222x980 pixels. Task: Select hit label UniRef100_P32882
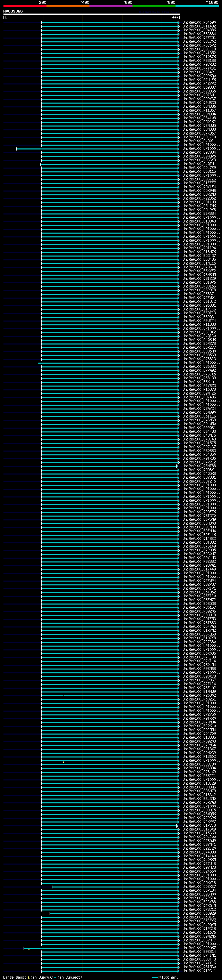coord(199,561)
